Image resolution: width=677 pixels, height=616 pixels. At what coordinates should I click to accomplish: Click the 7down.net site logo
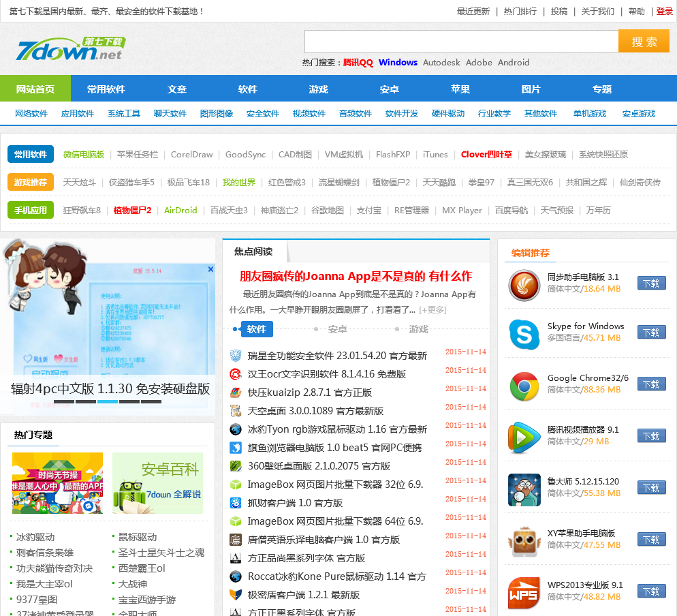[x=71, y=48]
